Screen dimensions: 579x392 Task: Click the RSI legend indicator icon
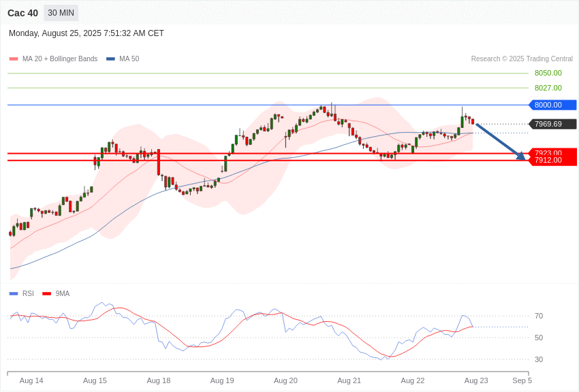12,293
